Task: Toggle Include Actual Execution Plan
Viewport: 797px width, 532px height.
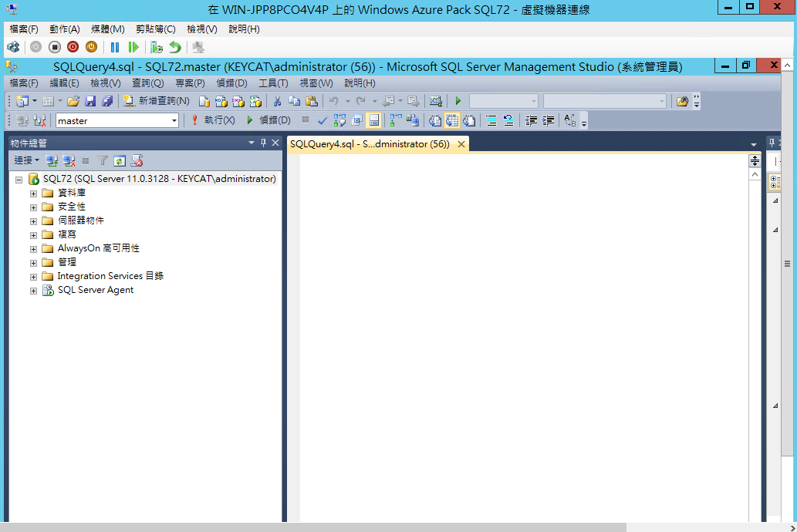Action: [396, 120]
